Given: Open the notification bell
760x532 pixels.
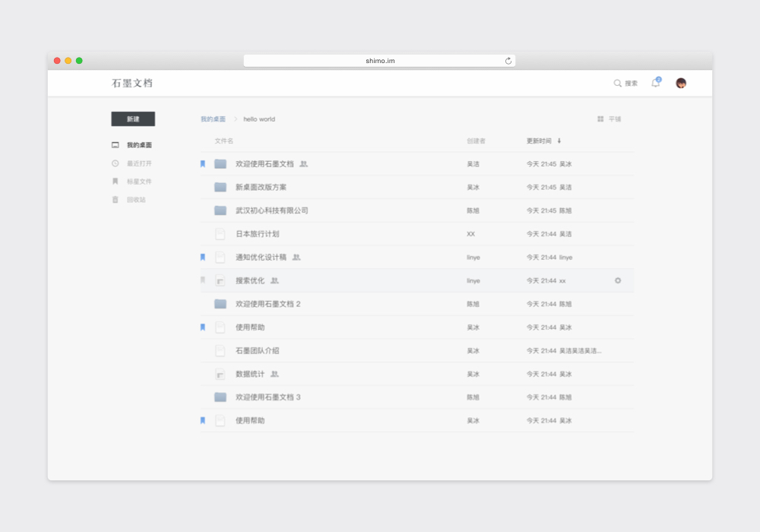Looking at the screenshot, I should (x=655, y=83).
